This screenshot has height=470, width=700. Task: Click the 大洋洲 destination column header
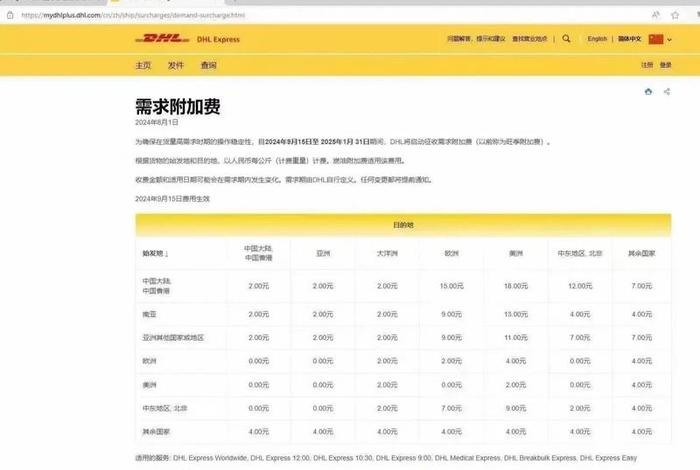click(x=387, y=253)
